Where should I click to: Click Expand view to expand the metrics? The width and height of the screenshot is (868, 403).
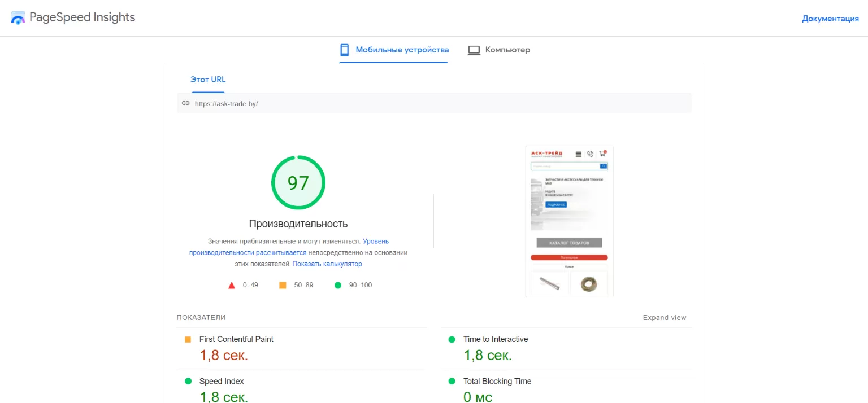click(665, 317)
